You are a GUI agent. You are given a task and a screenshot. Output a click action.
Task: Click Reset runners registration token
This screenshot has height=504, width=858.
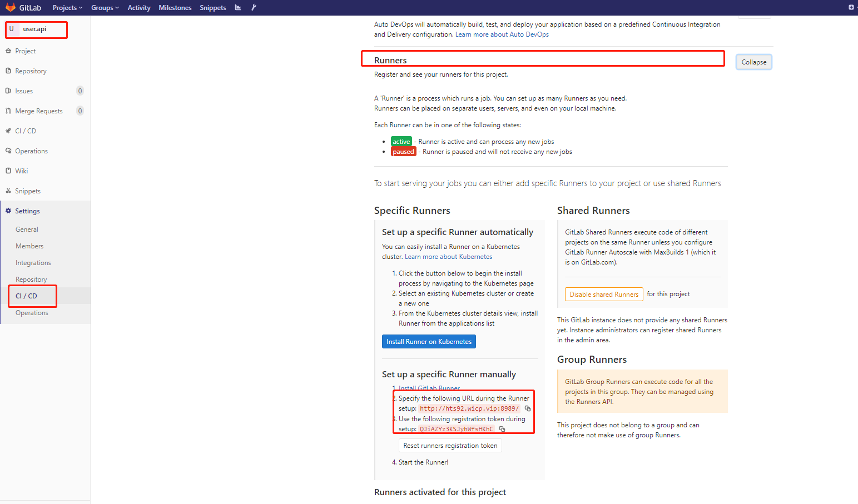[450, 446]
